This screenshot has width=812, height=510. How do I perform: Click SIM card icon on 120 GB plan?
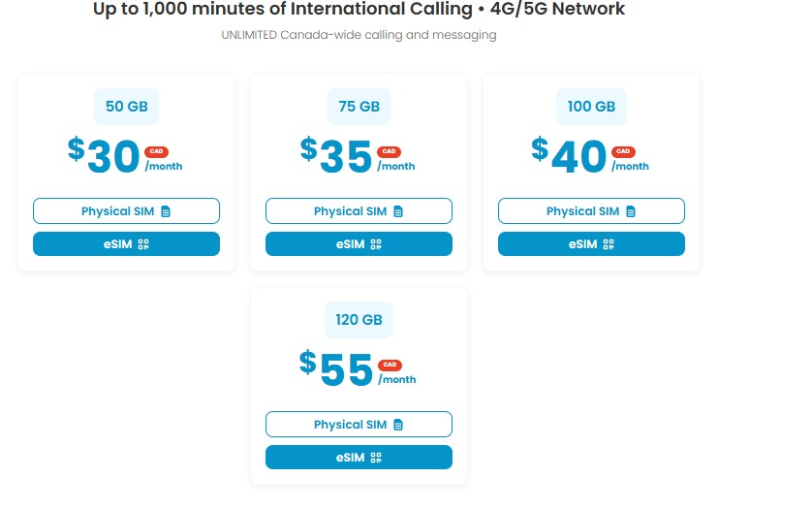pos(398,425)
